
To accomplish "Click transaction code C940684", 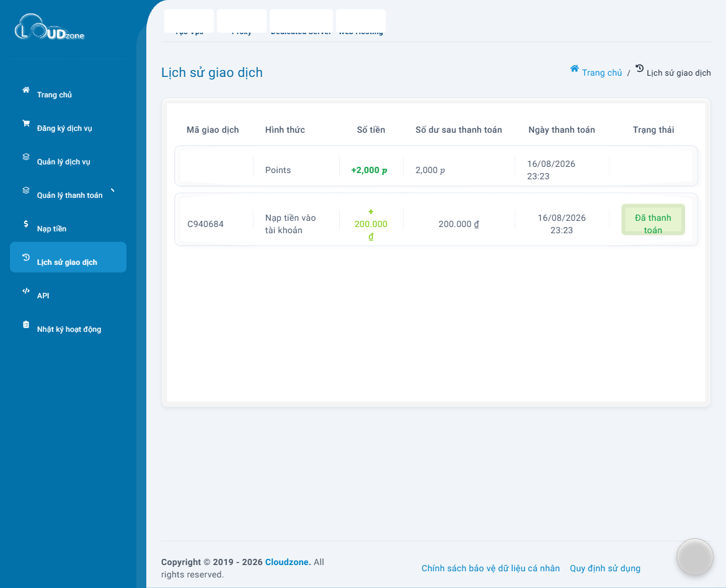I will (205, 224).
